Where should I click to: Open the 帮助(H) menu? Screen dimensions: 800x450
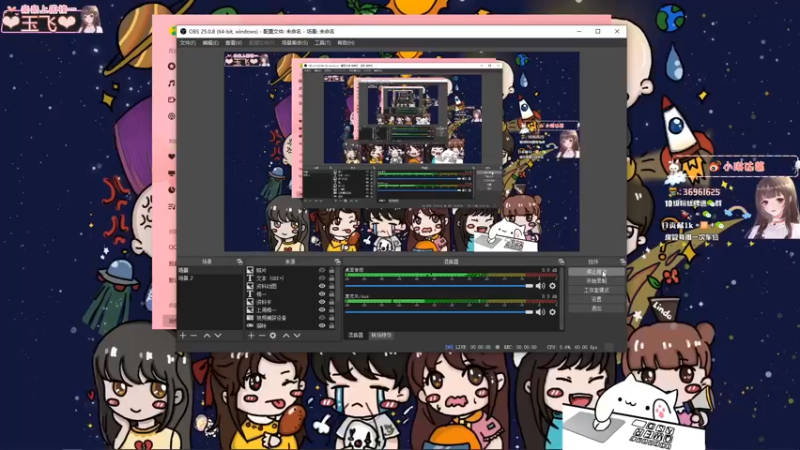click(346, 43)
